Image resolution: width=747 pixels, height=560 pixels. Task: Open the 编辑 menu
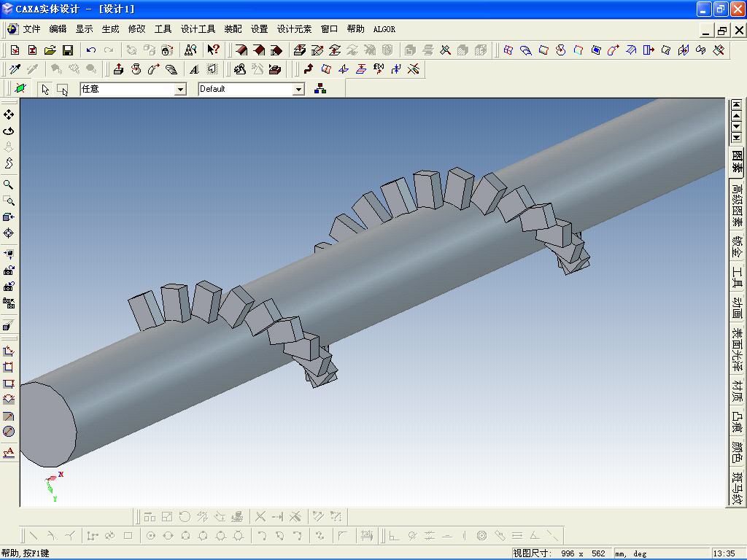58,29
